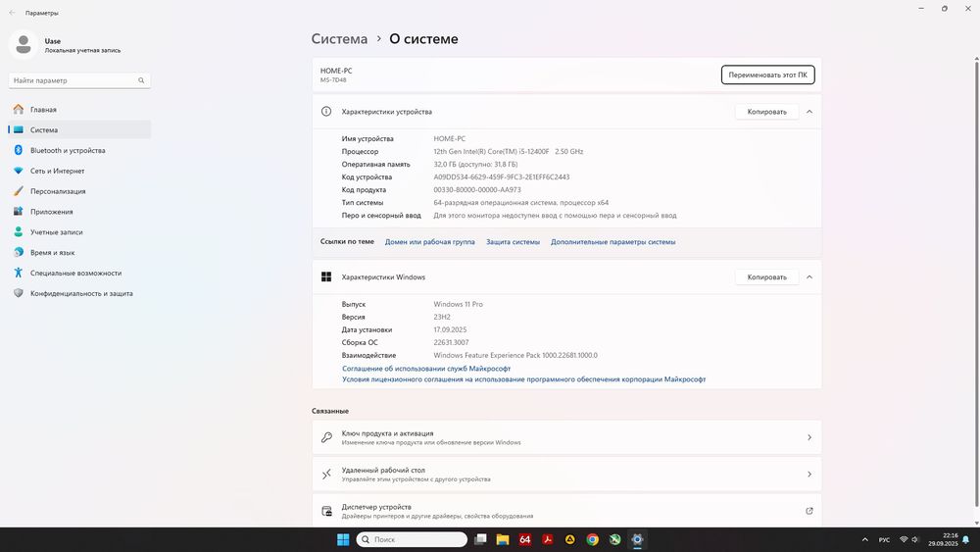This screenshot has width=980, height=552.
Task: Open Удаленный рабочий стол settings
Action: pos(566,475)
